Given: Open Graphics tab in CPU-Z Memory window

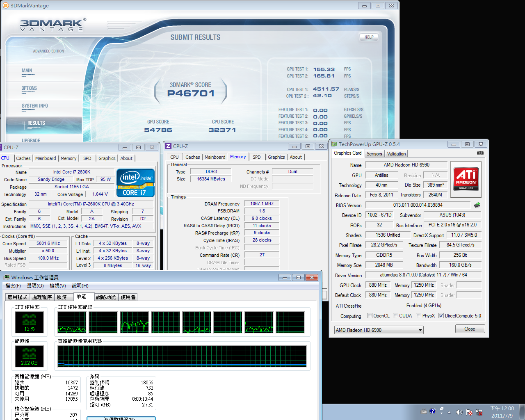Looking at the screenshot, I should click(276, 157).
